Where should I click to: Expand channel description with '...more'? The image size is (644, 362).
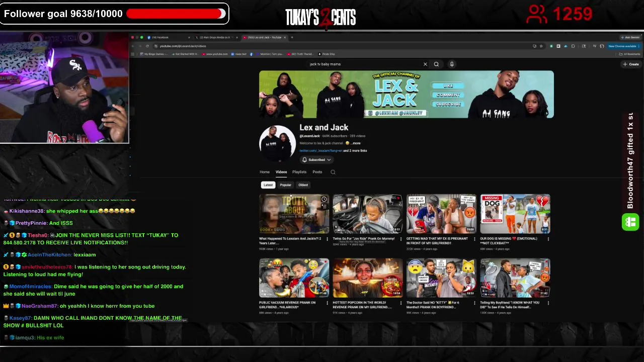pyautogui.click(x=355, y=143)
